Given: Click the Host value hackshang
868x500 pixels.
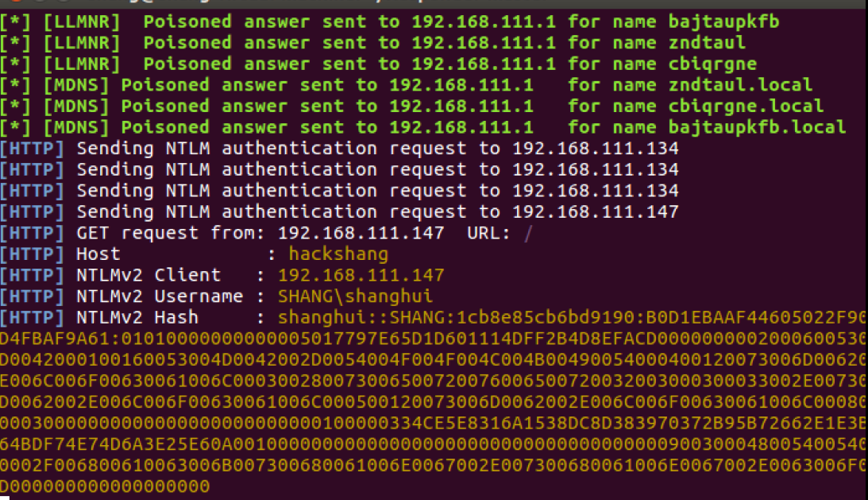Looking at the screenshot, I should point(338,254).
